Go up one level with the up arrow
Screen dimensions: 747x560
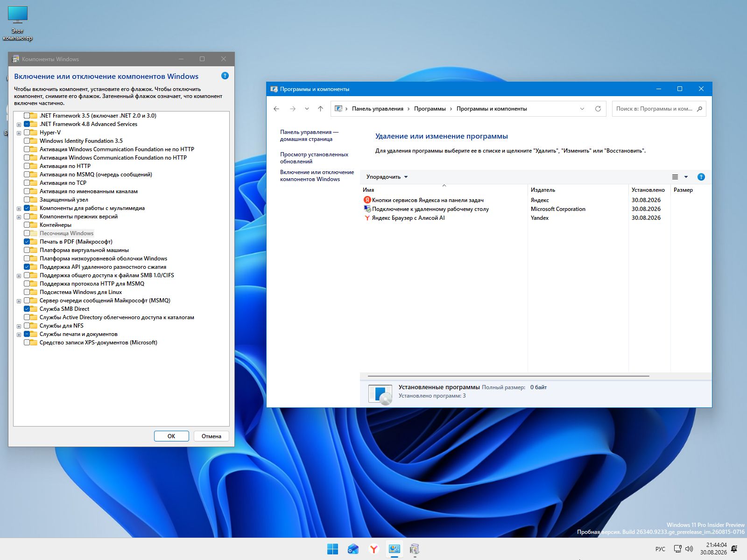click(x=320, y=109)
